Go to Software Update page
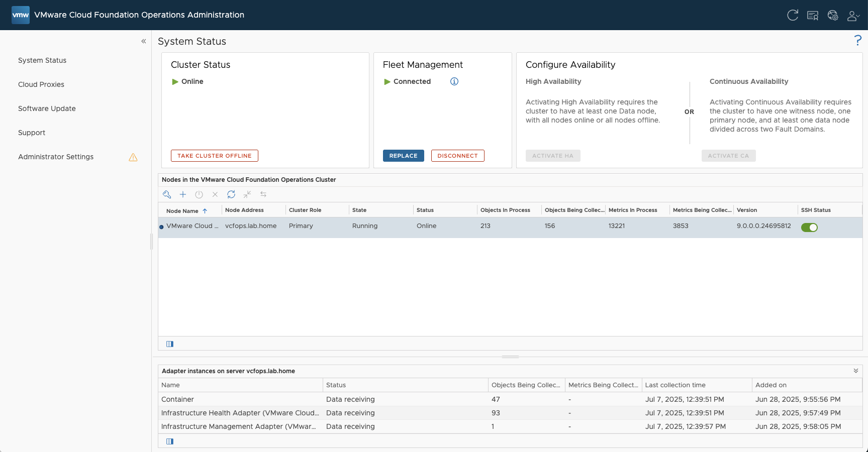 [47, 108]
